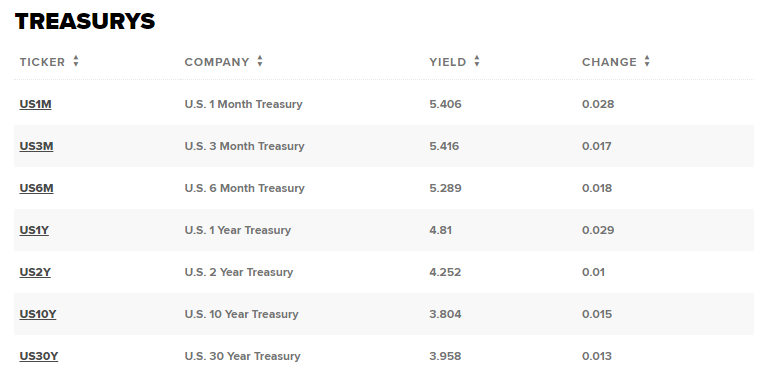The width and height of the screenshot is (759, 386).
Task: Open the US10Y ticker link
Action: click(x=38, y=314)
